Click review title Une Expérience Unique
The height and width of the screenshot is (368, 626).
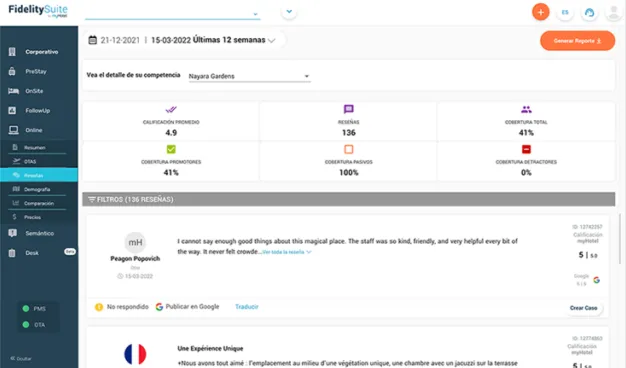pyautogui.click(x=210, y=348)
